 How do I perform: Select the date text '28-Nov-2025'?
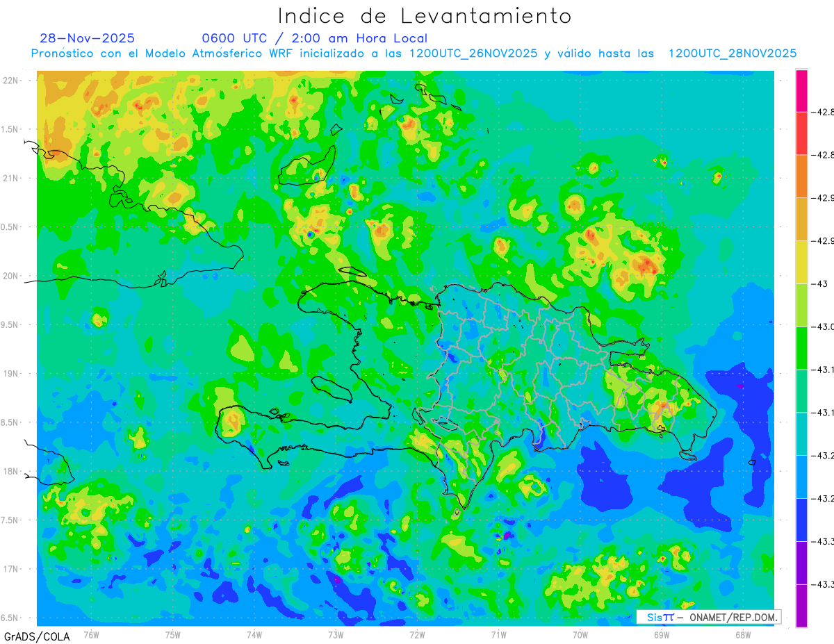88,38
